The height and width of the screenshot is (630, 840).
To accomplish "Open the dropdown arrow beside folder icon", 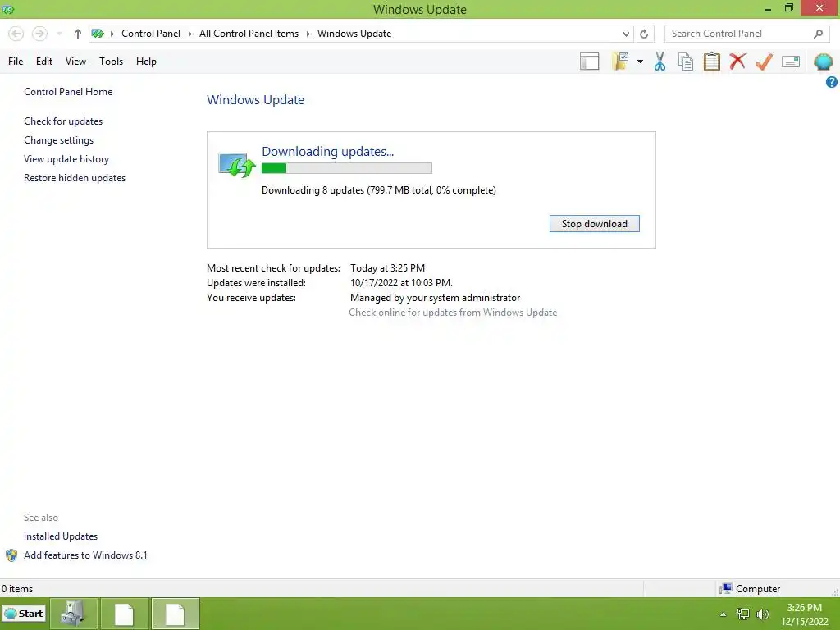I will point(640,62).
